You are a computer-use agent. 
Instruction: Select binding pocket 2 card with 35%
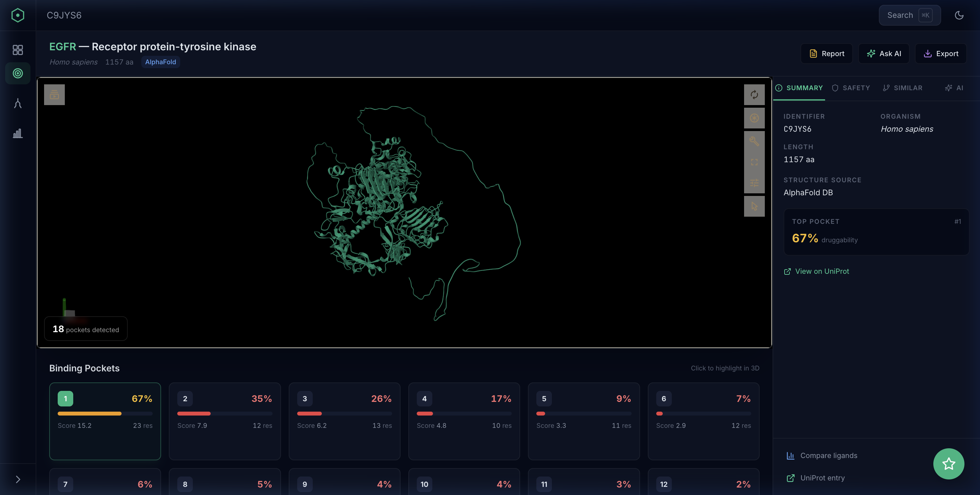[225, 421]
